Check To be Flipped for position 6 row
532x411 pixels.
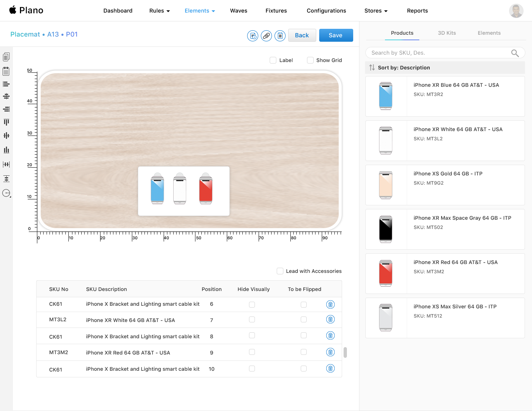point(304,305)
